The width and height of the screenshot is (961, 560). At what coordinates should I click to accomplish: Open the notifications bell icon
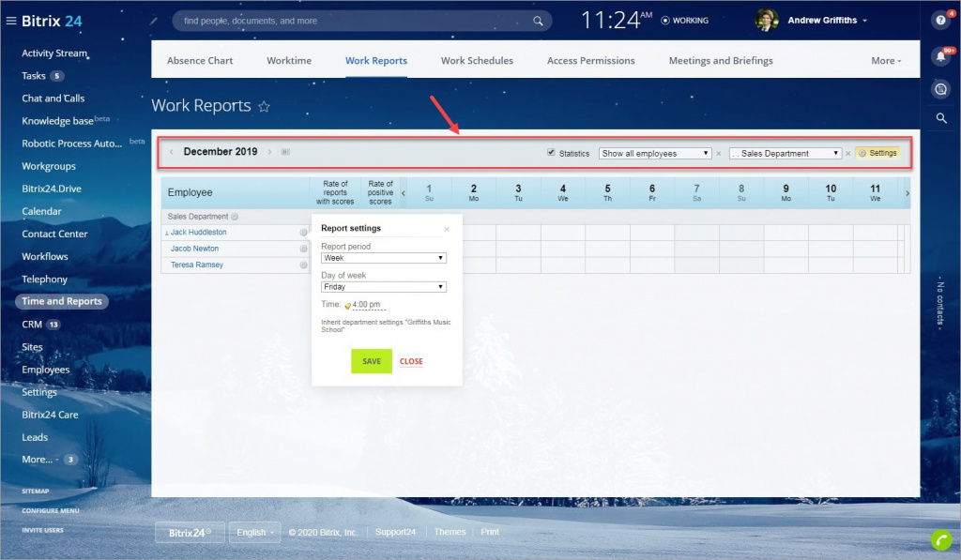(940, 56)
